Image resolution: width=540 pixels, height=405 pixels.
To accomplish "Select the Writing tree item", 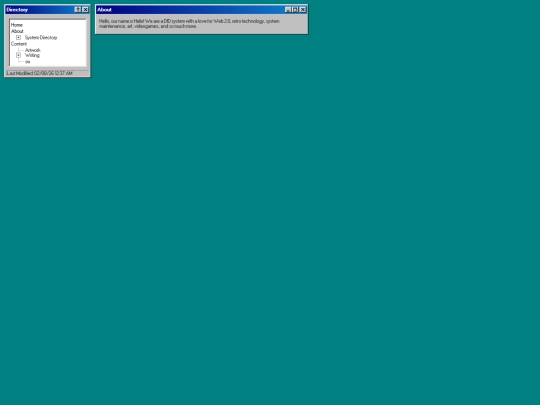I will 32,55.
